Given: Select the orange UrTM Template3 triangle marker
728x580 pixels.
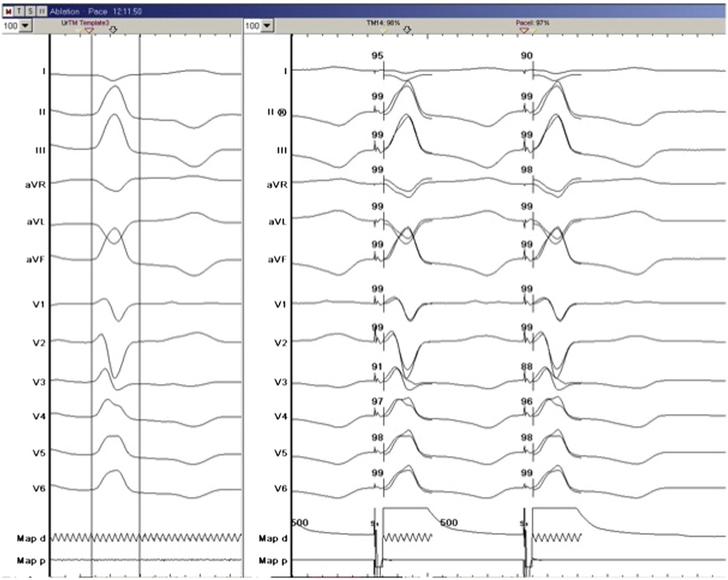Looking at the screenshot, I should [x=89, y=31].
